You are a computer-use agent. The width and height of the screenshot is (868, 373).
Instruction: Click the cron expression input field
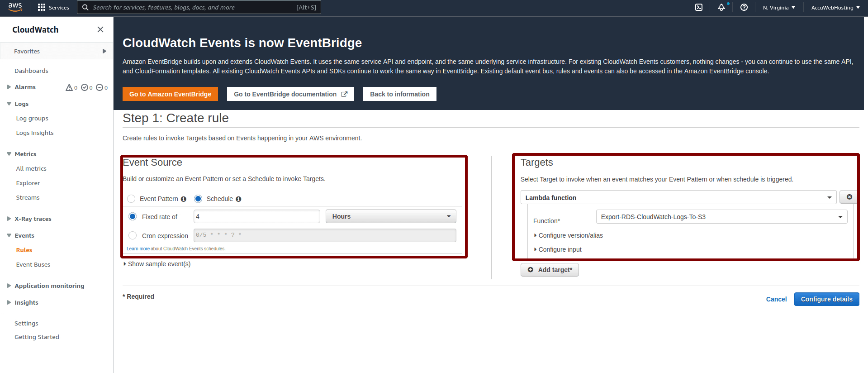(325, 235)
